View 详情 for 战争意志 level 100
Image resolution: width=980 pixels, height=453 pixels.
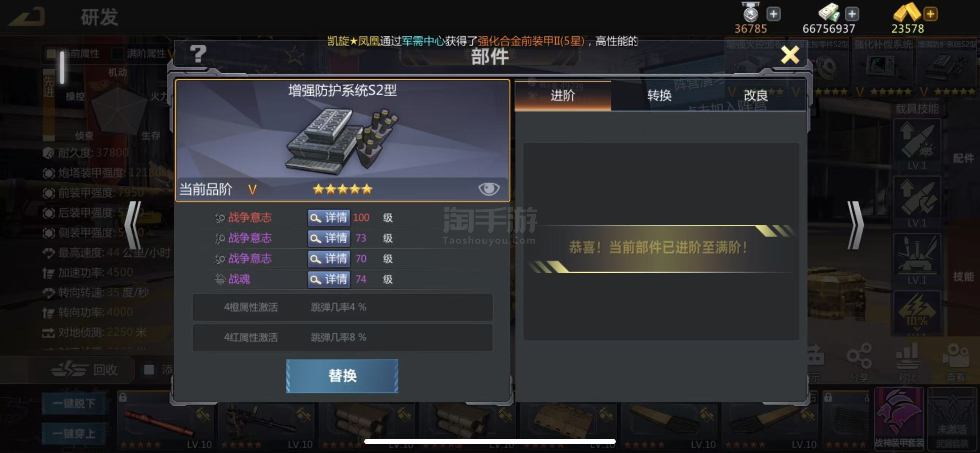(329, 218)
